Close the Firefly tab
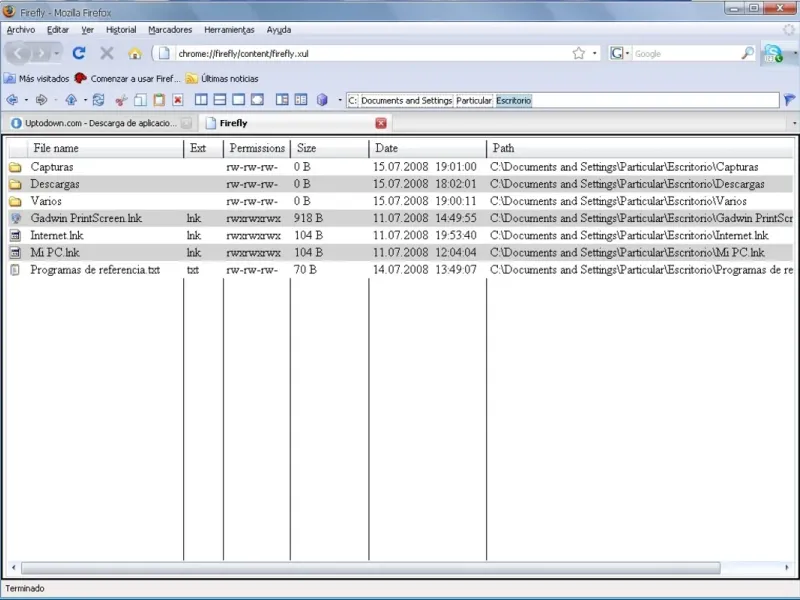Viewport: 800px width, 600px height. [381, 123]
